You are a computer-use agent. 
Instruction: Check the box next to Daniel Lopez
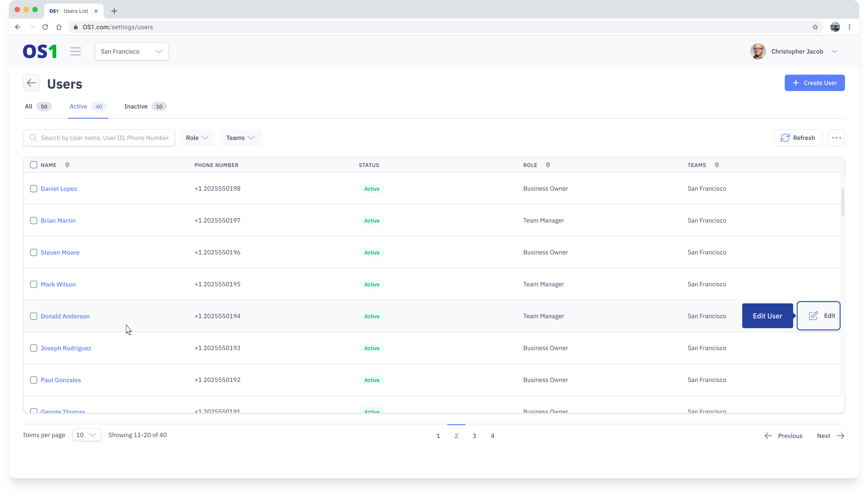pyautogui.click(x=33, y=189)
